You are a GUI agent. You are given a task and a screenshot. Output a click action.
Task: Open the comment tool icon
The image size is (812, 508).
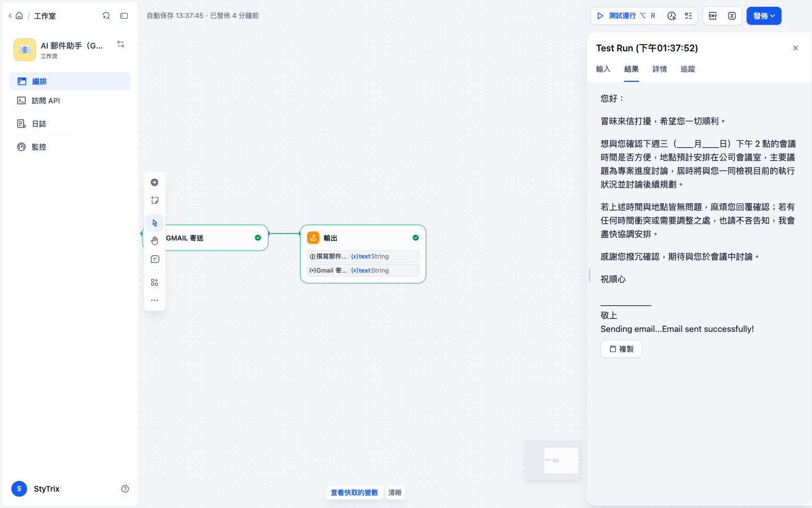click(155, 260)
